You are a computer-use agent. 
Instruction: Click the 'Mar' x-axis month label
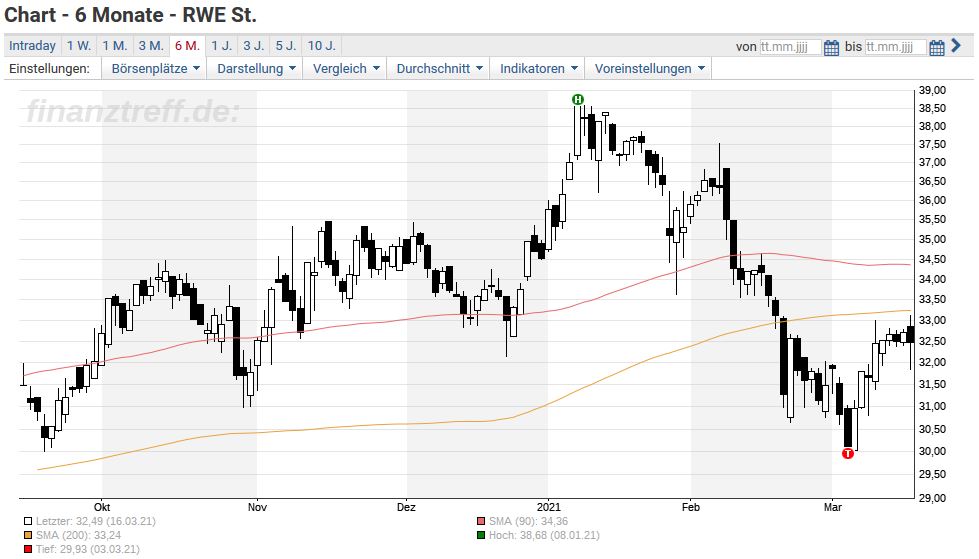point(832,507)
